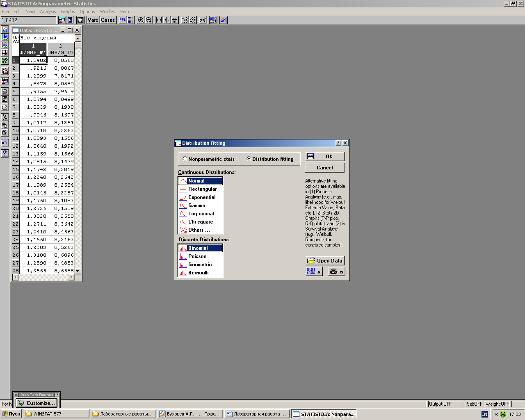The width and height of the screenshot is (525, 420).
Task: Click cell 8,0568 in data window
Action: coord(61,60)
